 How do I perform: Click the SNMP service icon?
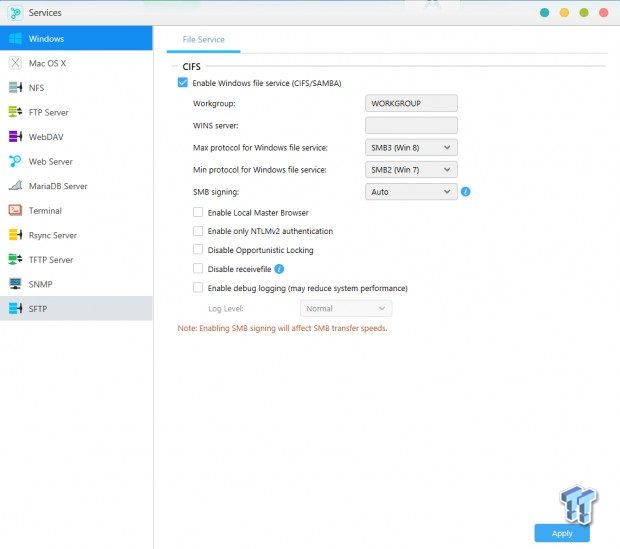point(15,284)
